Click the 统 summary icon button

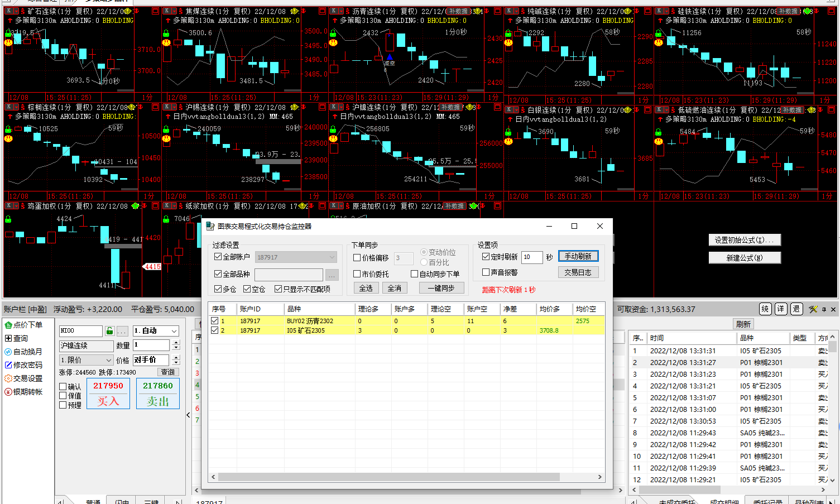[765, 309]
